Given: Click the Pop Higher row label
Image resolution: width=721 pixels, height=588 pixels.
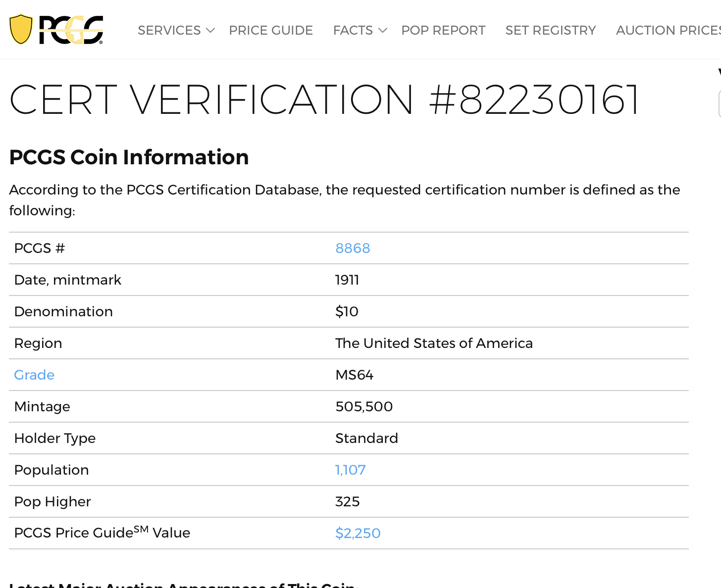Looking at the screenshot, I should pyautogui.click(x=52, y=501).
